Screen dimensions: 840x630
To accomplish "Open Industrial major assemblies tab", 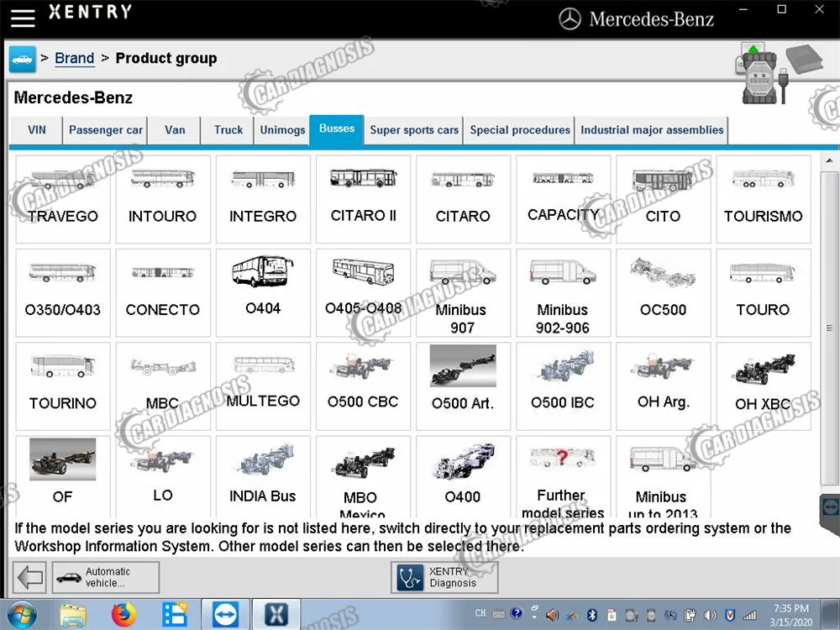I will click(x=652, y=130).
